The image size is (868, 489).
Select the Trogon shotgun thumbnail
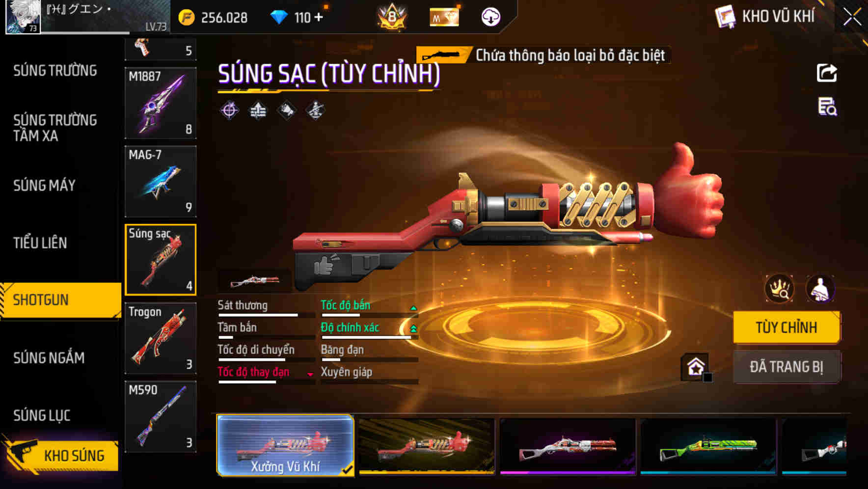161,338
